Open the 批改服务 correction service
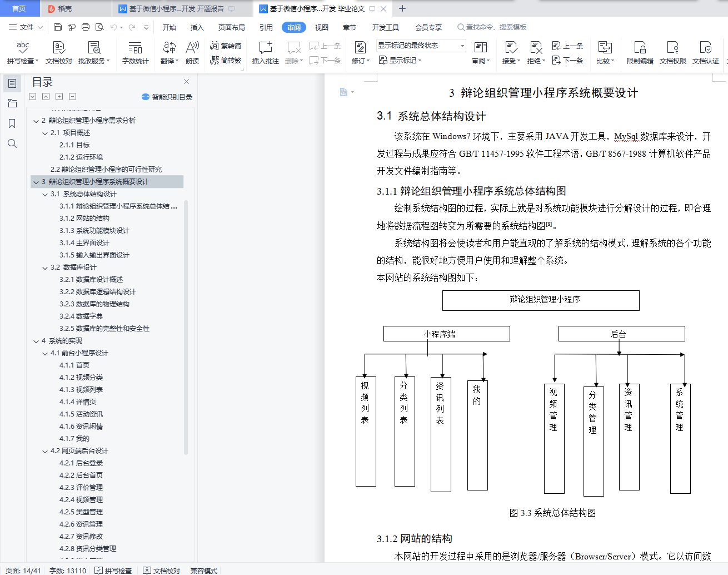 (94, 53)
